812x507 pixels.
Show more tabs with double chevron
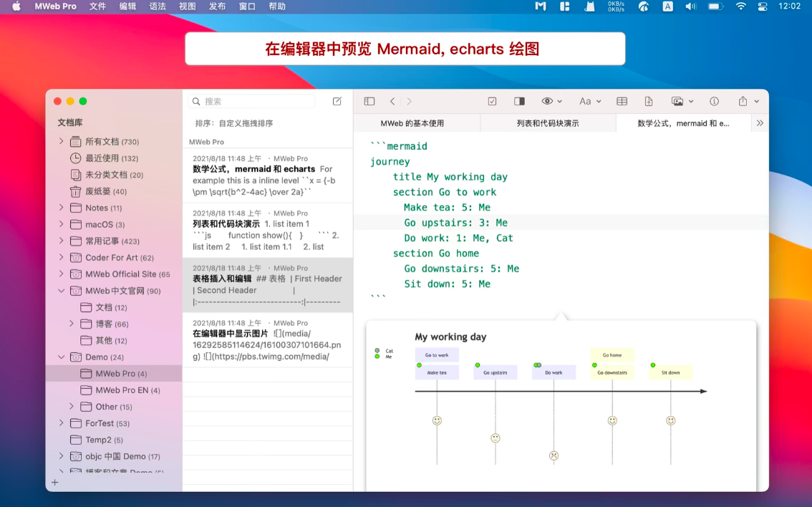[760, 123]
